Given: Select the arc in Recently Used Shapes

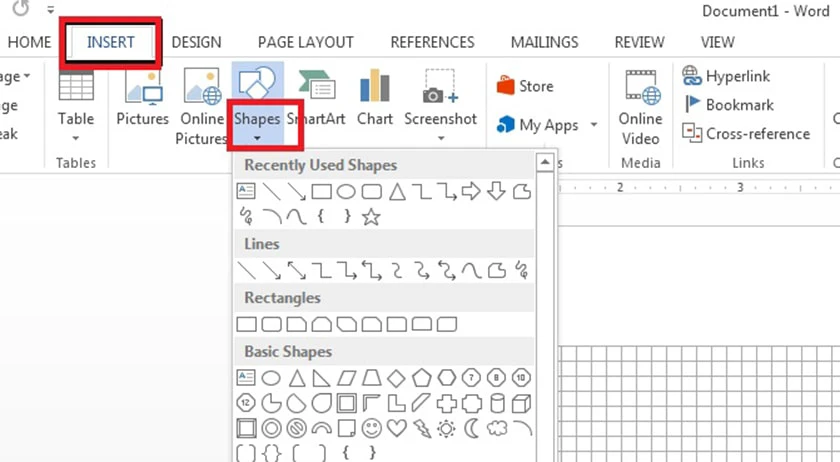Looking at the screenshot, I should (x=272, y=217).
